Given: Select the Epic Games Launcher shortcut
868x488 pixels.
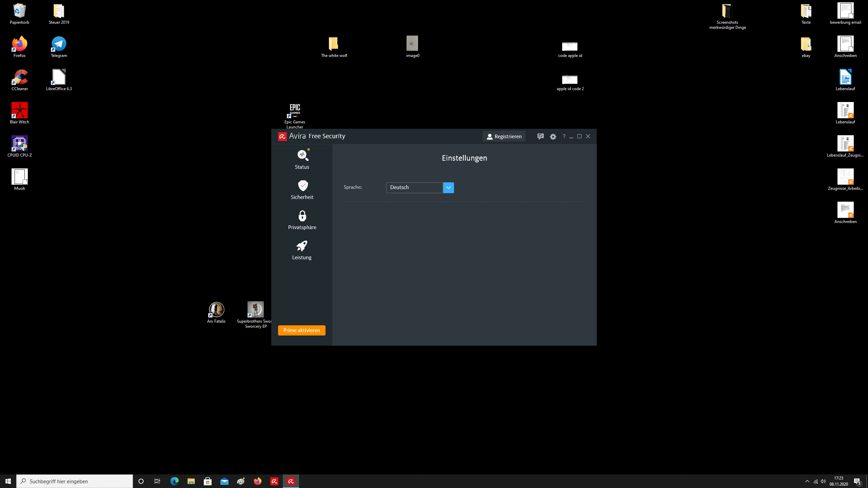Looking at the screenshot, I should tap(295, 116).
